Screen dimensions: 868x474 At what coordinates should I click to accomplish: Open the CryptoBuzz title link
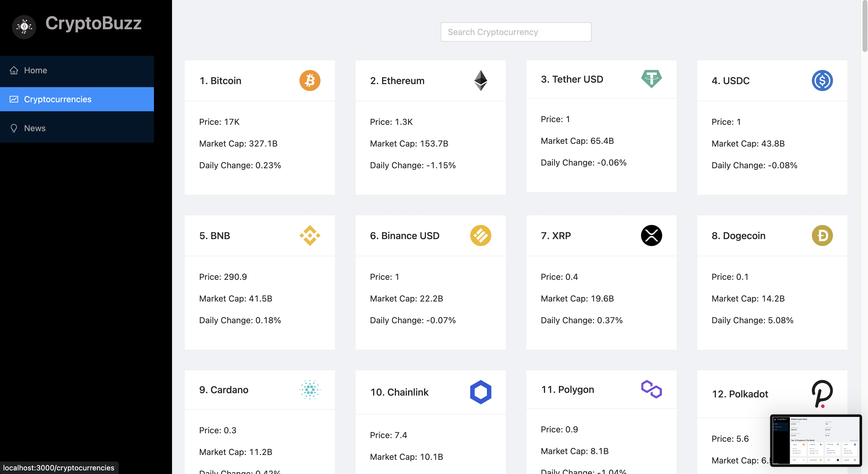tap(93, 23)
